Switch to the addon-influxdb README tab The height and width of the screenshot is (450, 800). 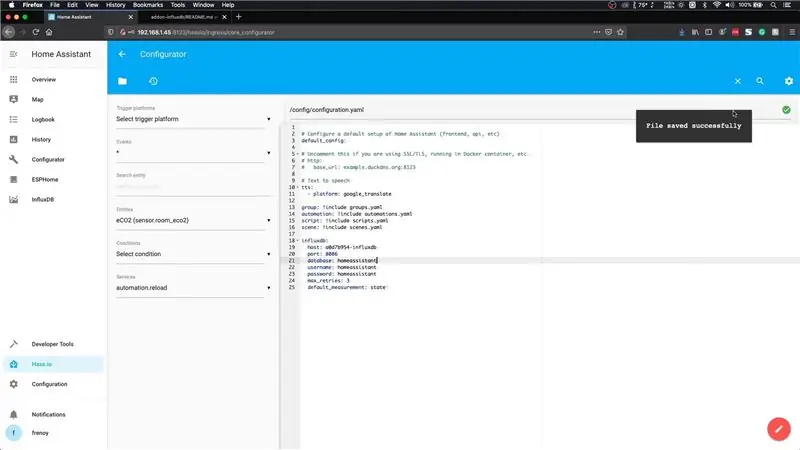coord(184,17)
